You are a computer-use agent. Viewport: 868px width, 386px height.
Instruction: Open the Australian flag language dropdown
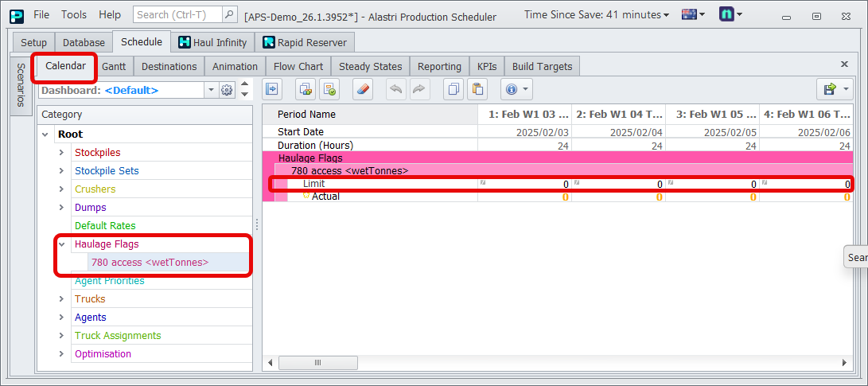click(695, 15)
